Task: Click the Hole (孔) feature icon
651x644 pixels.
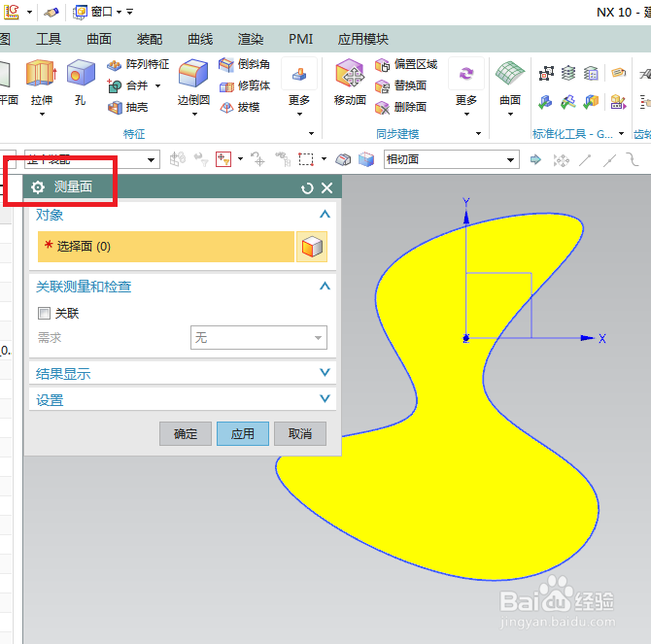Action: point(81,73)
